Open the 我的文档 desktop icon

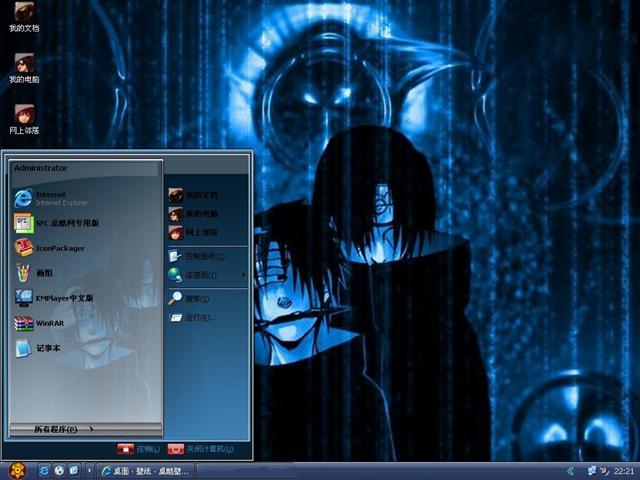(x=24, y=17)
